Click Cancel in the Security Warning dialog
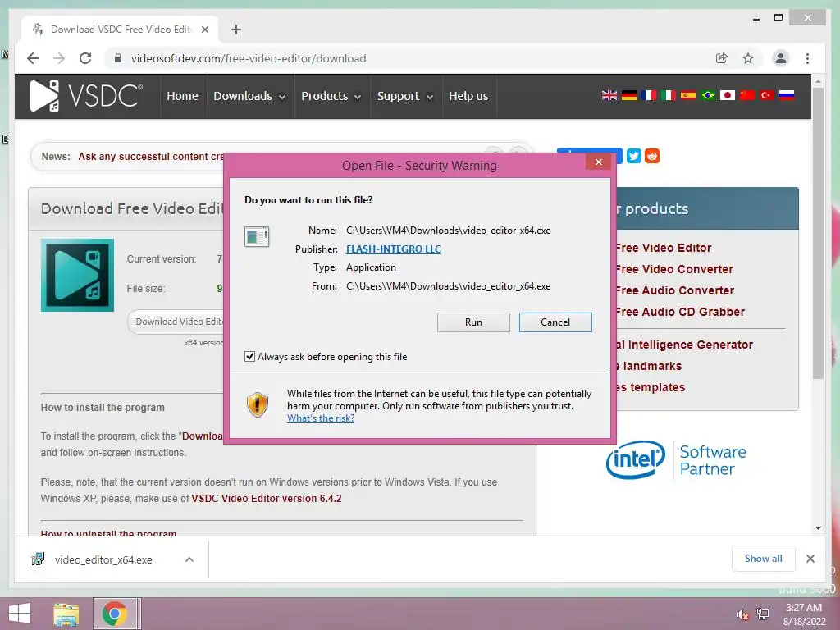The width and height of the screenshot is (840, 630). point(555,322)
